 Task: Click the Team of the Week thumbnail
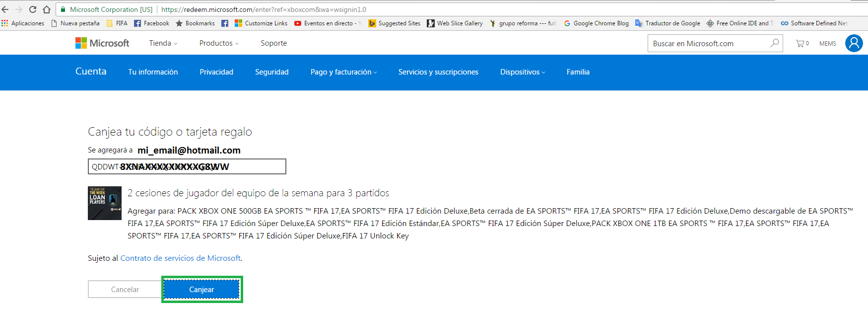105,203
